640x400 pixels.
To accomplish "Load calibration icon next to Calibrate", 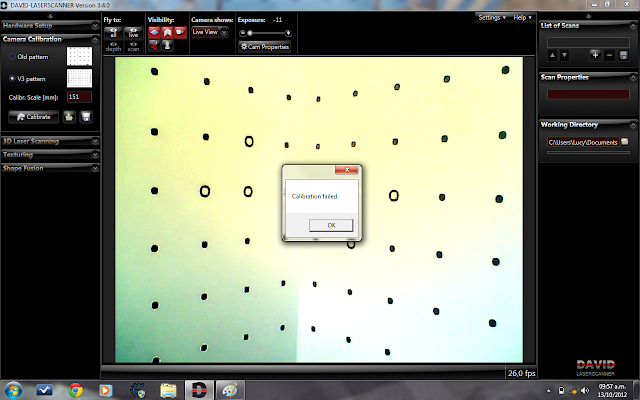I will point(69,117).
